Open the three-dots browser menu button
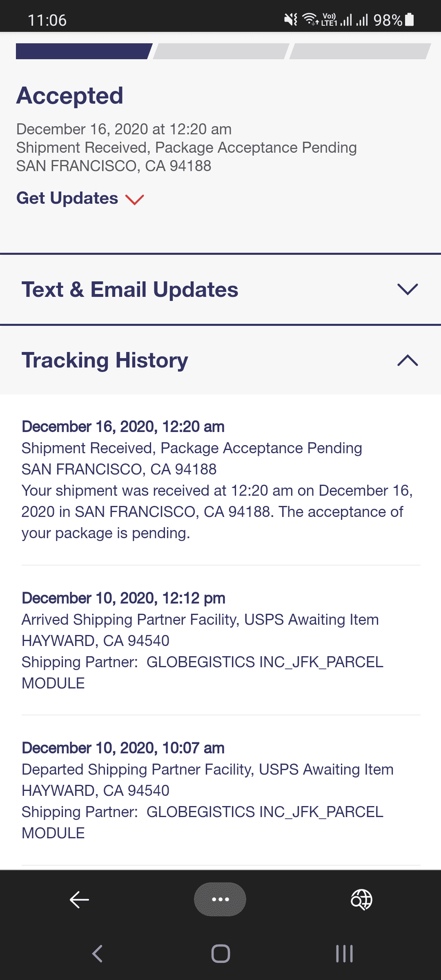The height and width of the screenshot is (980, 441). tap(220, 899)
